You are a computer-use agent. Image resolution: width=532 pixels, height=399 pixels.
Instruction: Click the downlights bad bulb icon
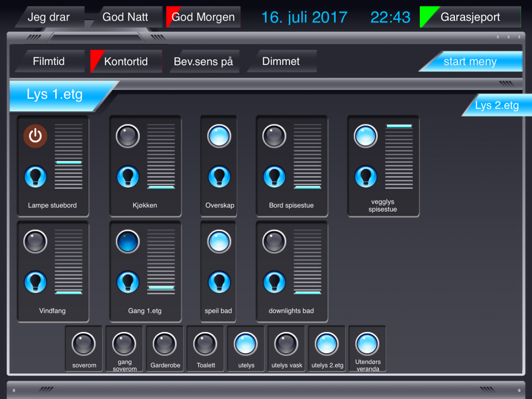pyautogui.click(x=275, y=282)
